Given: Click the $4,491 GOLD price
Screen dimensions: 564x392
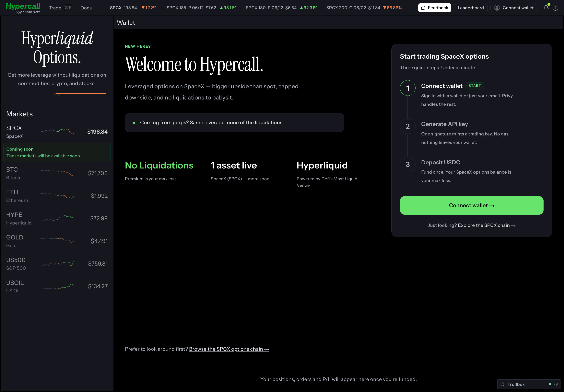Looking at the screenshot, I should click(99, 241).
